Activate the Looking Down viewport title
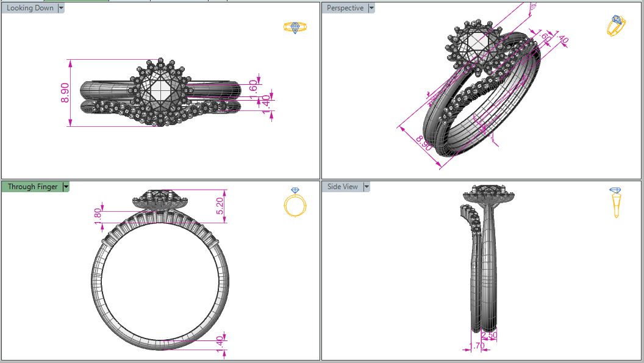The height and width of the screenshot is (363, 644). (29, 8)
